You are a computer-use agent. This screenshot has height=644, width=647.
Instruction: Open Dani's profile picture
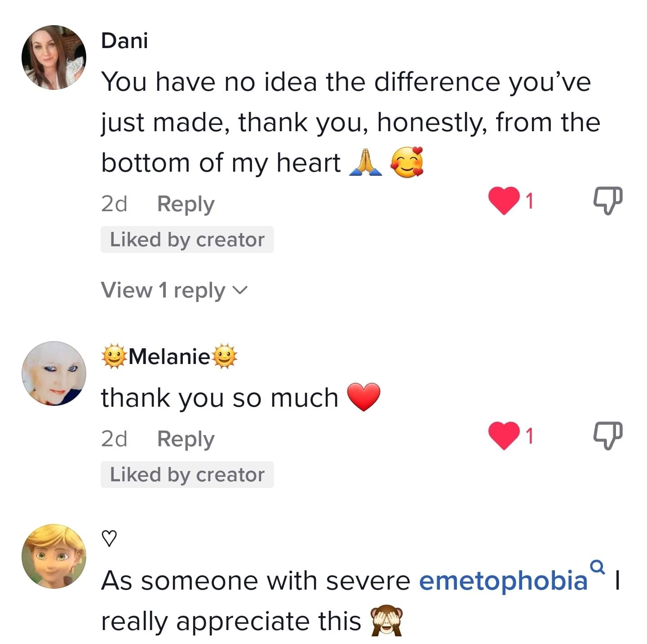pyautogui.click(x=54, y=58)
